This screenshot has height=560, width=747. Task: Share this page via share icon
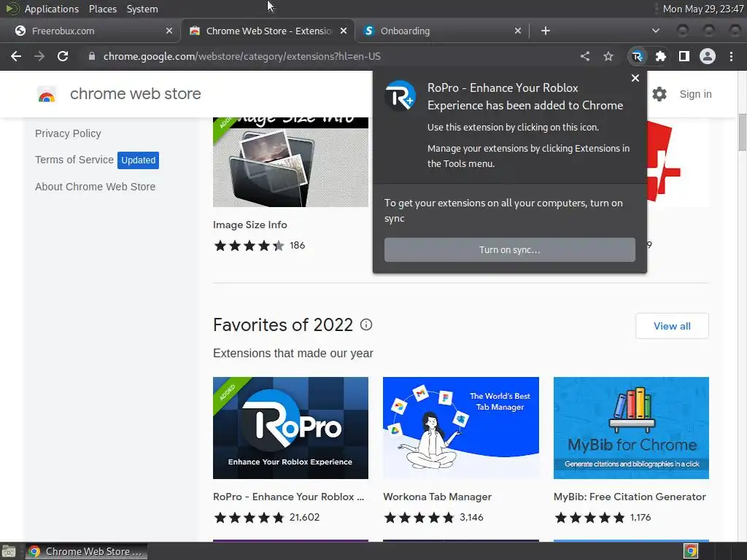click(x=585, y=56)
